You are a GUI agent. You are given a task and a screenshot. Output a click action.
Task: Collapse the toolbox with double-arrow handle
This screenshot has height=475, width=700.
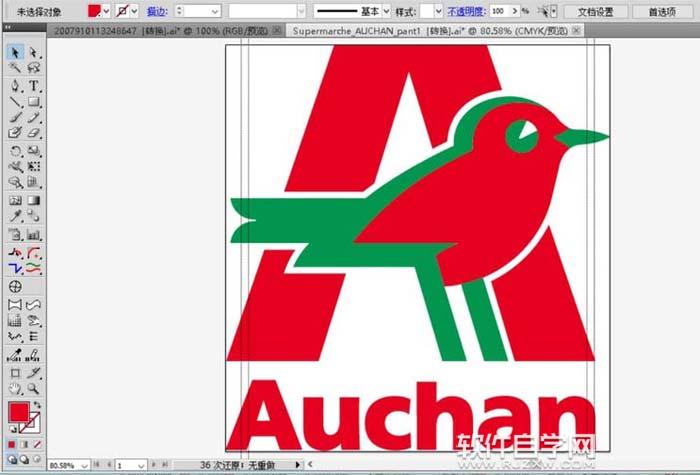[7, 28]
